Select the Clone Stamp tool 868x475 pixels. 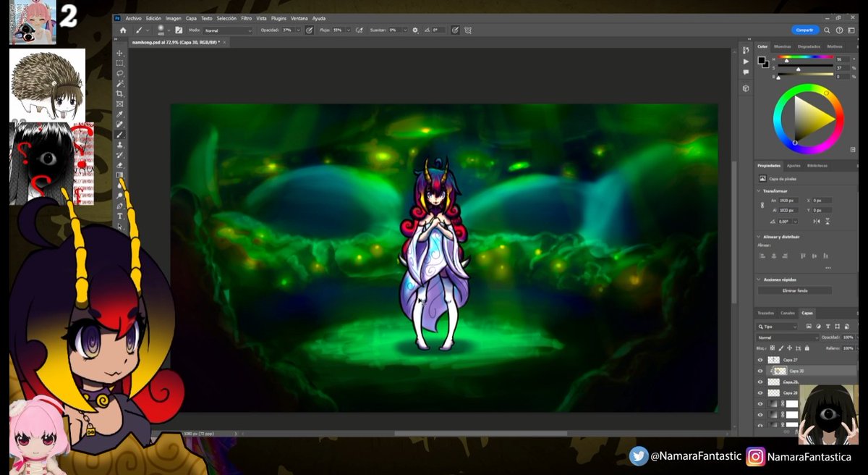coord(119,145)
